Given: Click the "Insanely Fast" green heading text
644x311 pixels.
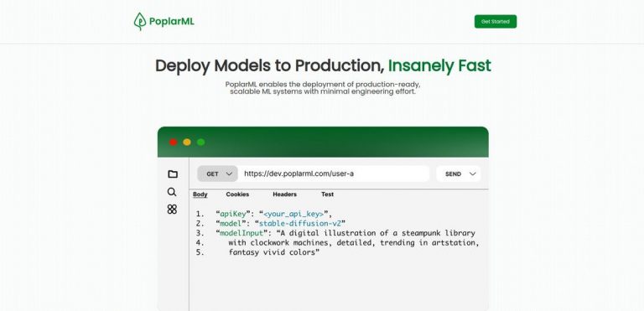Looking at the screenshot, I should (439, 65).
